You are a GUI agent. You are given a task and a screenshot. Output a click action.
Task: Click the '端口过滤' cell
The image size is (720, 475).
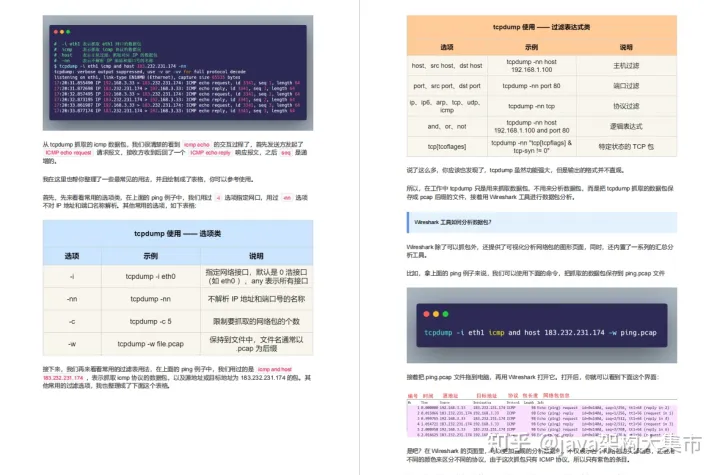pos(626,86)
